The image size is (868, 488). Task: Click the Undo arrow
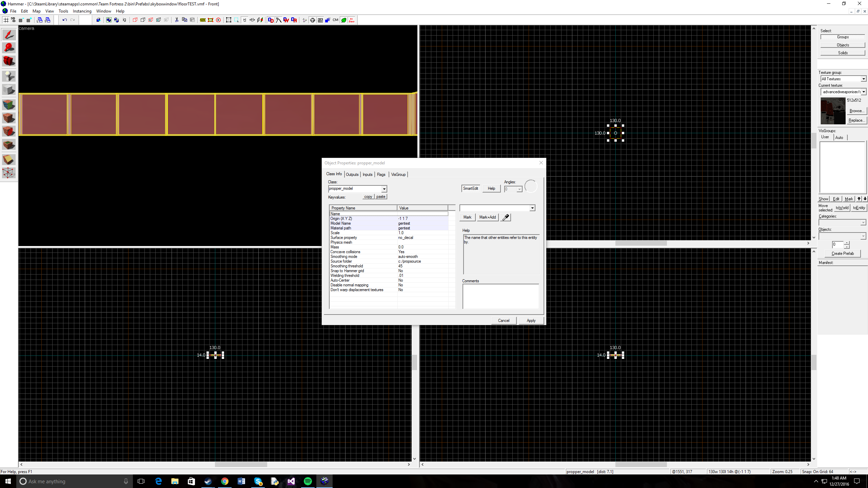pyautogui.click(x=64, y=20)
